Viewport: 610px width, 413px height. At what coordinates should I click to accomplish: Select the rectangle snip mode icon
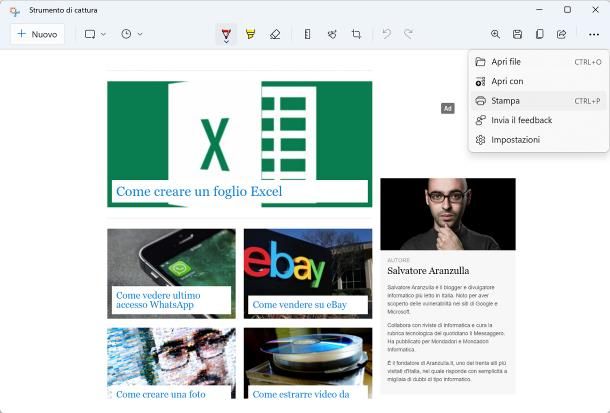click(90, 34)
